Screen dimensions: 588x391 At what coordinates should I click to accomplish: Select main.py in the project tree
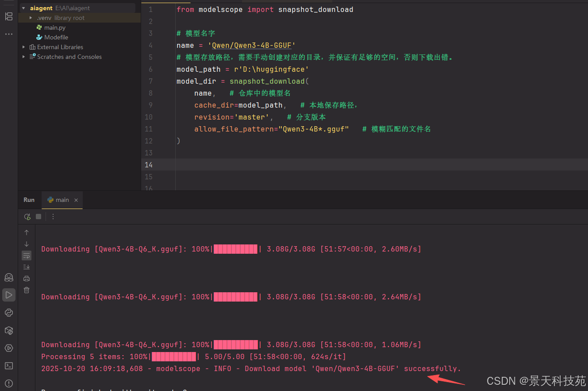(x=55, y=27)
